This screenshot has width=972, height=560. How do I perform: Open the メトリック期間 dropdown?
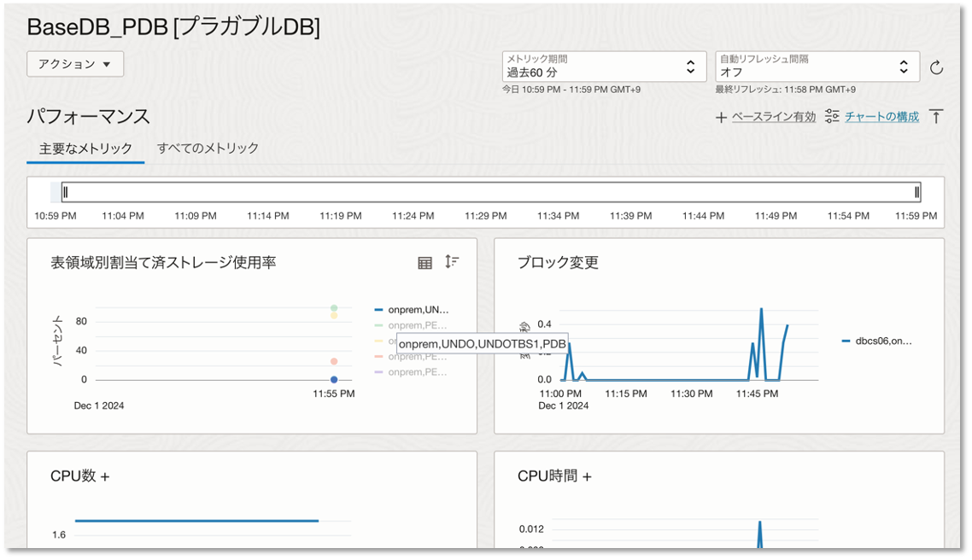604,67
